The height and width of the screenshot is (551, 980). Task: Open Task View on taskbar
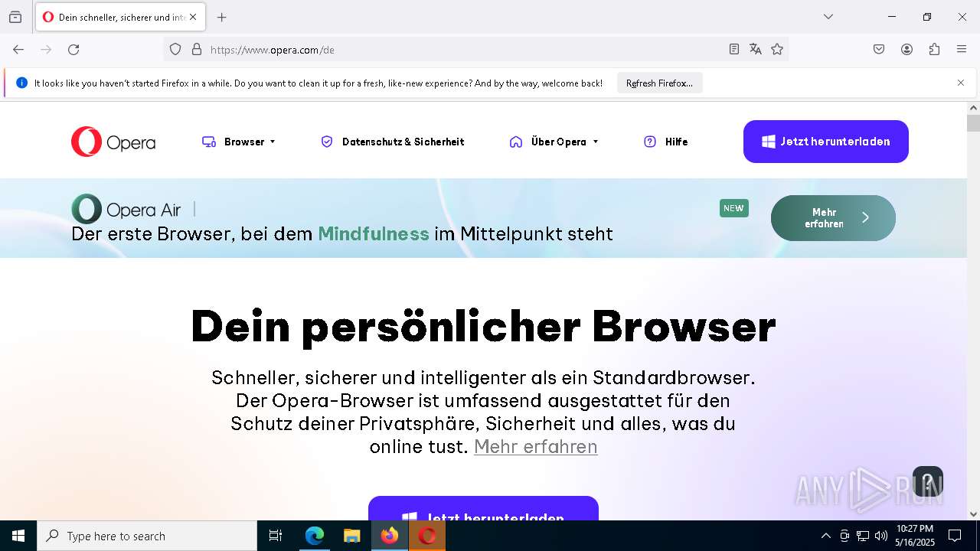[x=276, y=536]
